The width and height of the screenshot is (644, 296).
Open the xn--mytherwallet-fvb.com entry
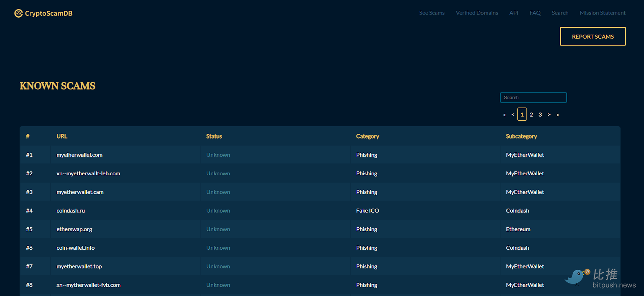point(89,285)
